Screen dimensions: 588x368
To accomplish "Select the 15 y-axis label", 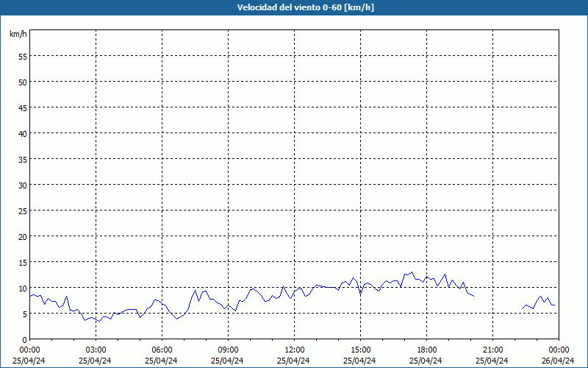I will (x=23, y=263).
